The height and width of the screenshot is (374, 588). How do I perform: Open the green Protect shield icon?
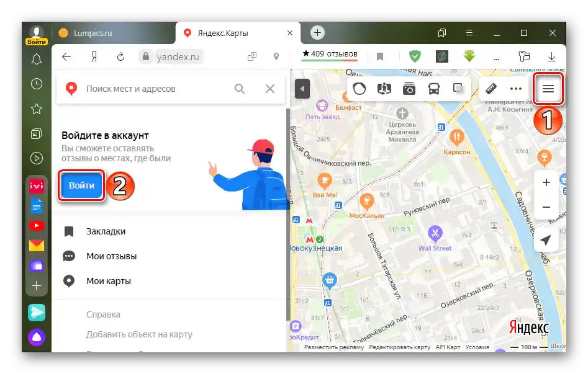[415, 56]
